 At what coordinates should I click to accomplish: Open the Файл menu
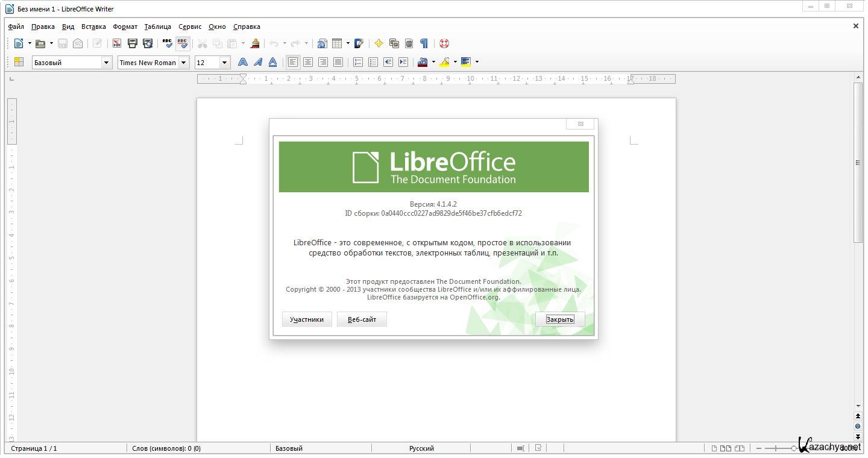[16, 27]
